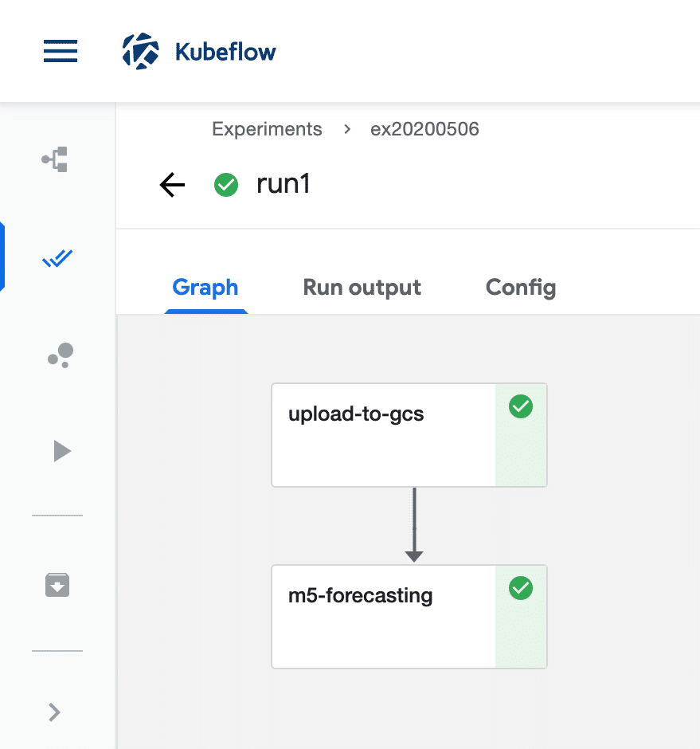Switch to the Run output tab

click(362, 288)
